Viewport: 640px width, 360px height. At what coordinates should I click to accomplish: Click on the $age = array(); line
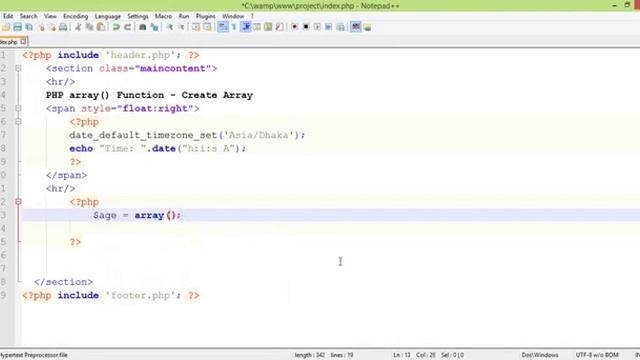(x=137, y=215)
